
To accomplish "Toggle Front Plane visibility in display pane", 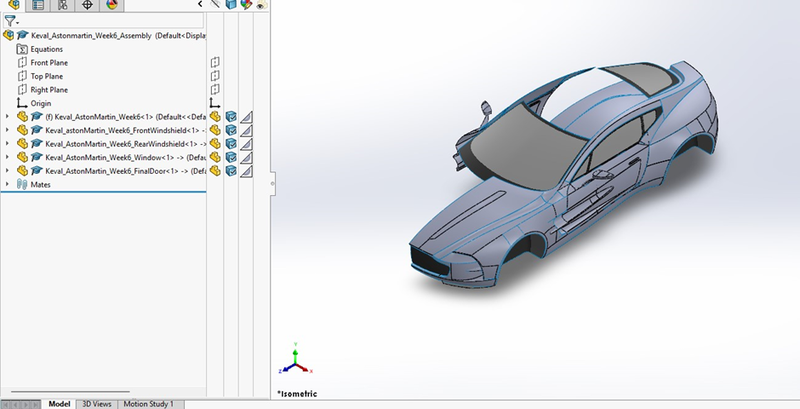I will coord(215,62).
